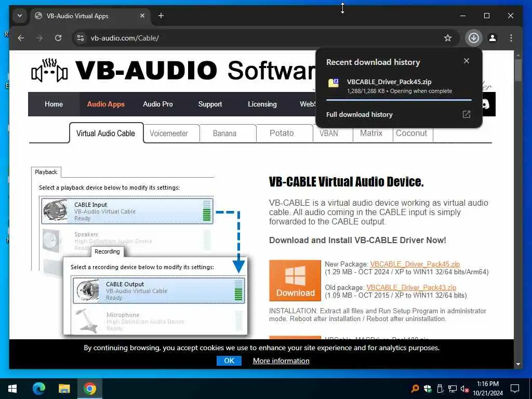Screen dimensions: 532x399
Task: Click Full download history text
Action: coord(360,114)
